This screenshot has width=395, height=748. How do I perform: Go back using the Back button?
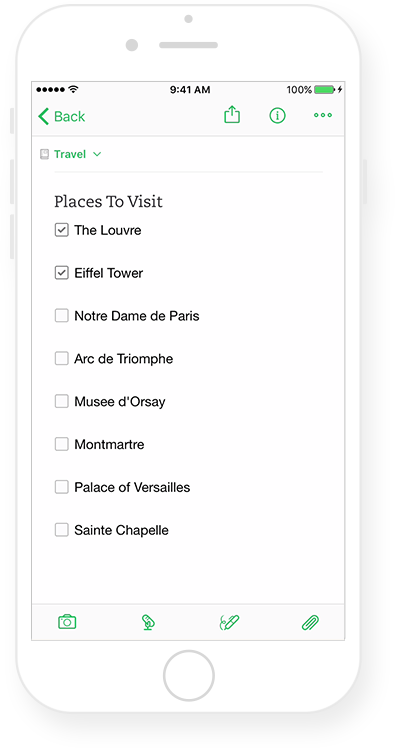pyautogui.click(x=62, y=116)
